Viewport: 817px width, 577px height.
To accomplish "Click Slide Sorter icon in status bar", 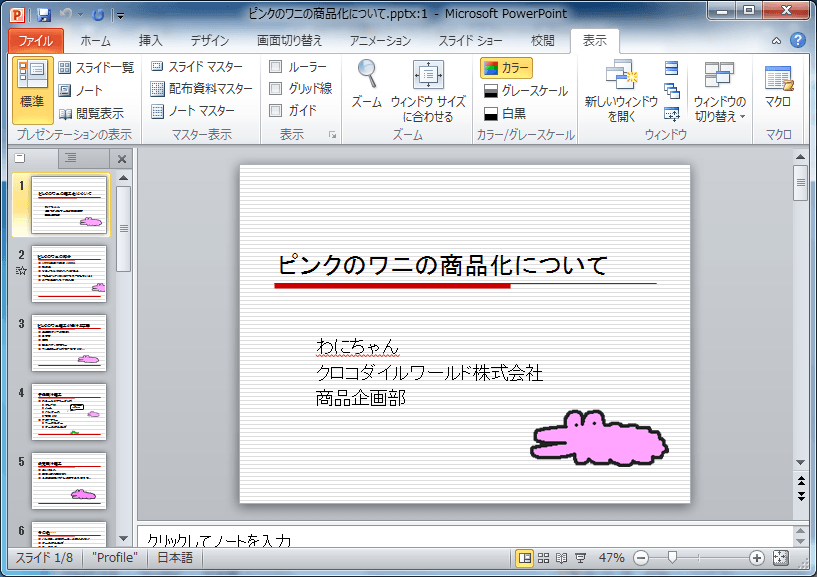I will (543, 558).
